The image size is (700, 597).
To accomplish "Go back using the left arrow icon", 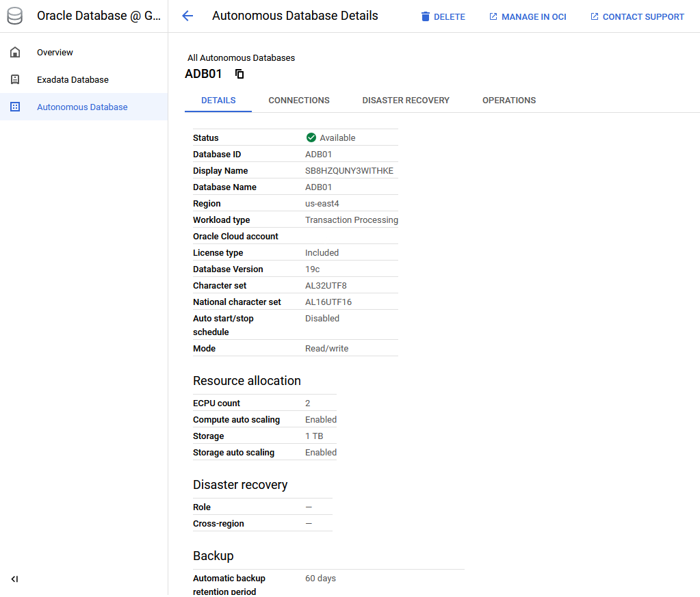I will [187, 16].
